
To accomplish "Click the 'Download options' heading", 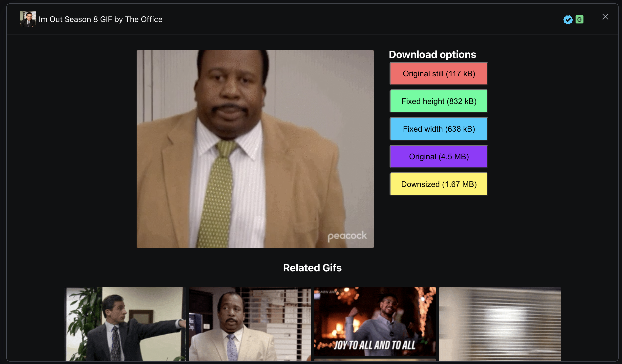I will pyautogui.click(x=432, y=55).
